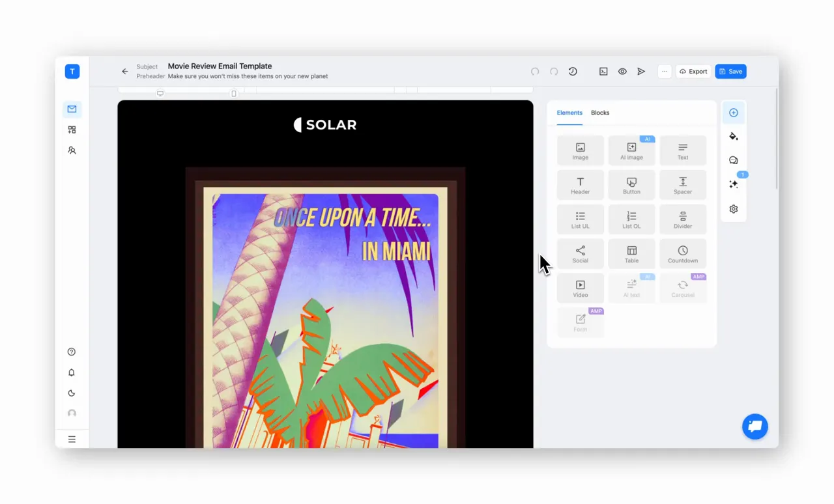834x504 pixels.
Task: Open version history clock icon
Action: click(x=573, y=72)
